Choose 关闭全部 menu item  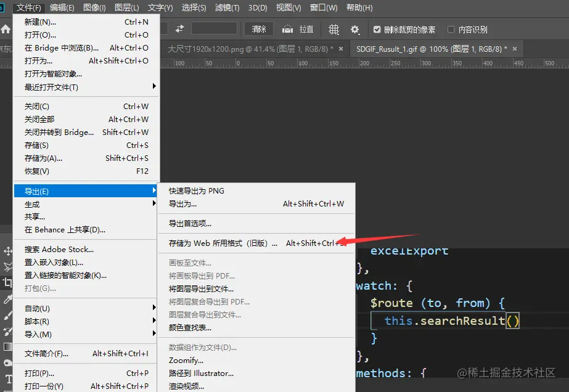point(86,120)
